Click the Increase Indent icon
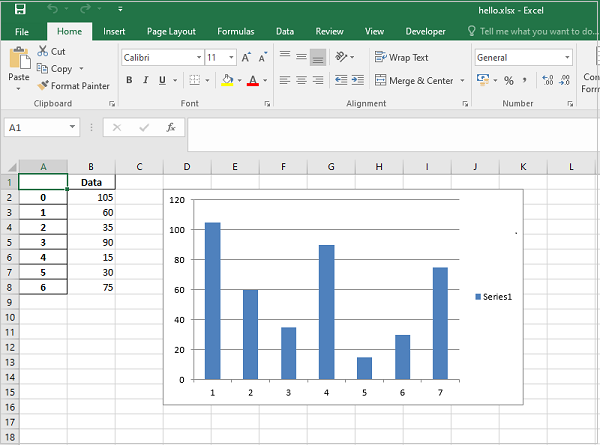600x445 pixels. pos(358,81)
